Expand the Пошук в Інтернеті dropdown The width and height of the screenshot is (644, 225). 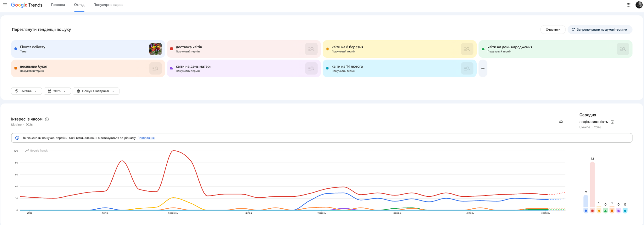[x=96, y=91]
